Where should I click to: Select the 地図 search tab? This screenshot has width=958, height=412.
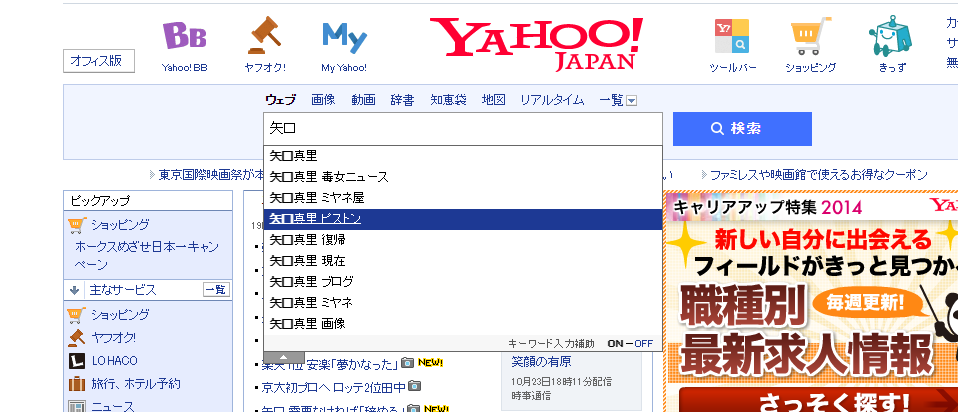(x=494, y=100)
